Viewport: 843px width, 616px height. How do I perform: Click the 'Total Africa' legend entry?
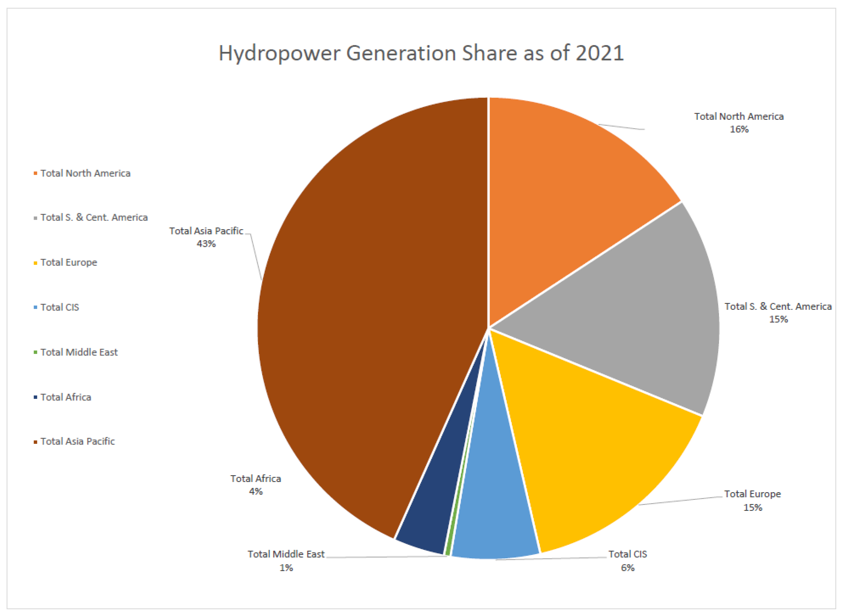click(66, 397)
